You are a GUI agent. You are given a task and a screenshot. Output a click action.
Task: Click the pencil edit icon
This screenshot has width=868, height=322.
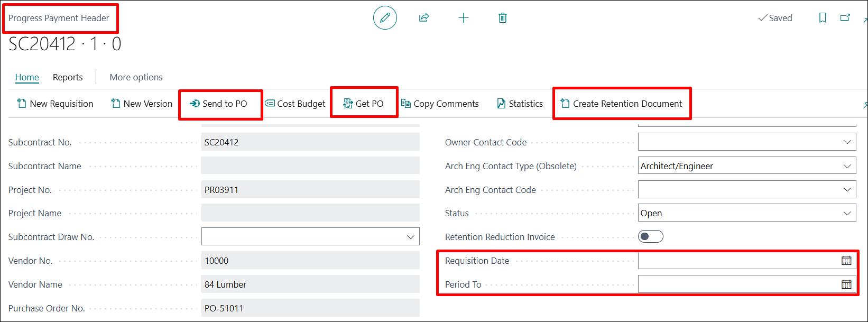385,18
